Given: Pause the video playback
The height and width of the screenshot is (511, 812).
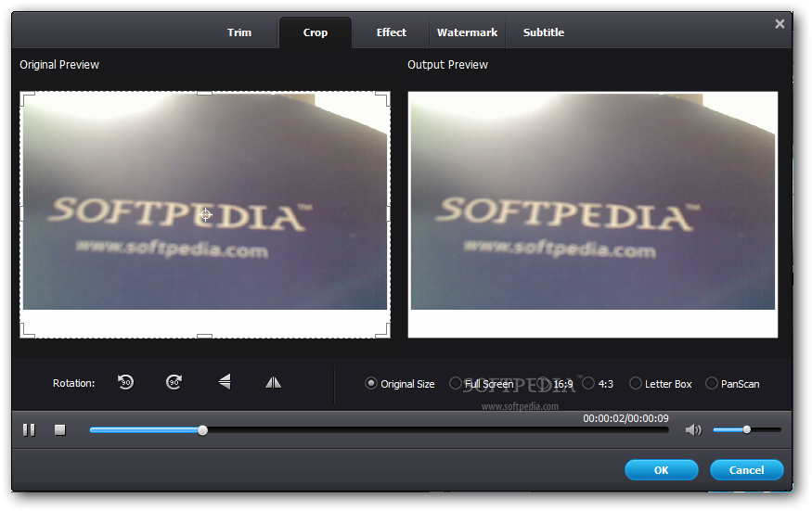Looking at the screenshot, I should [x=29, y=429].
